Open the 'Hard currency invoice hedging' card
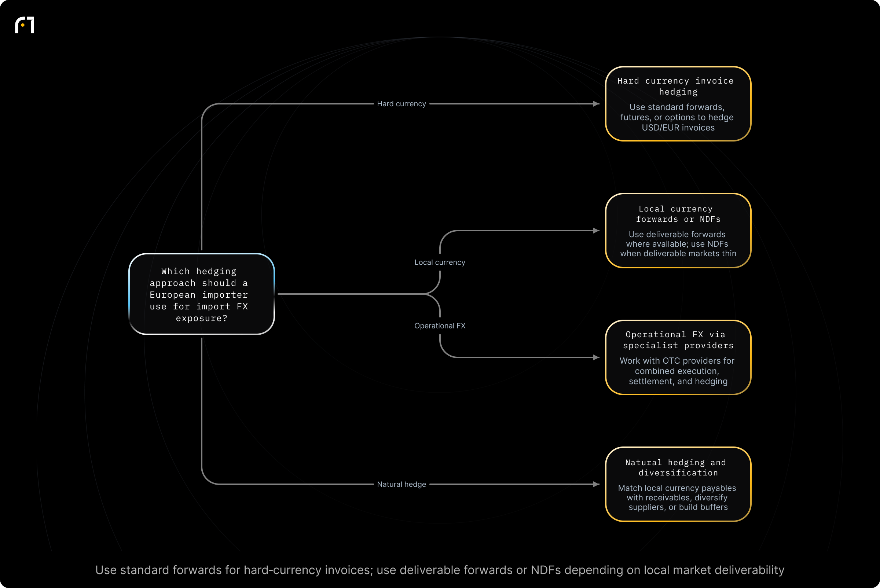Screen dimensions: 880x588 [678, 104]
